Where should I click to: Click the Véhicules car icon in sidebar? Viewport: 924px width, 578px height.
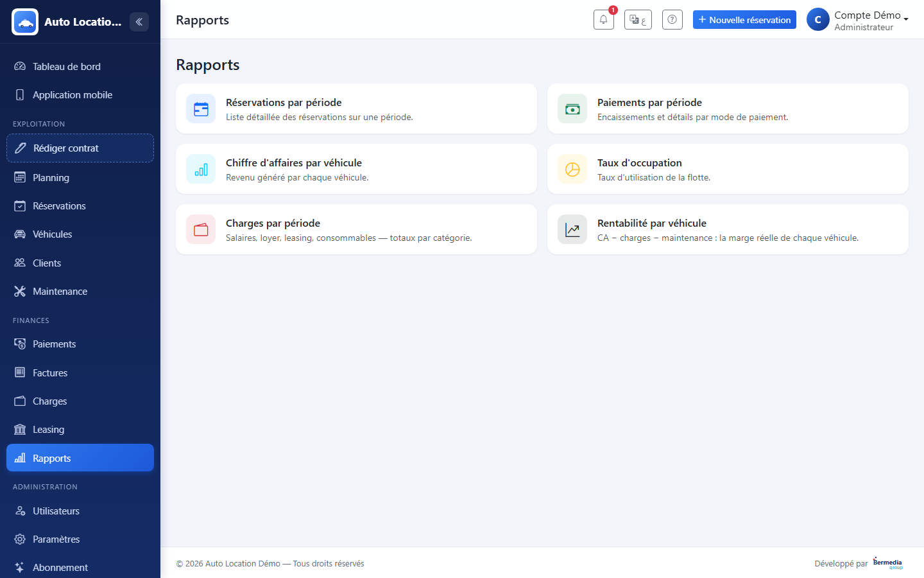pos(20,234)
